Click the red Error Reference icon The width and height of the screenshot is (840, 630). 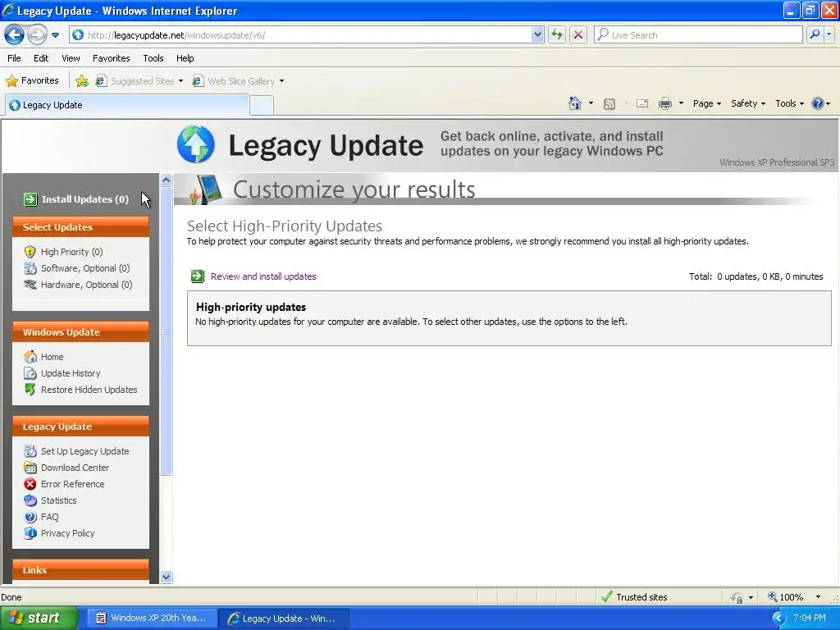[x=30, y=484]
